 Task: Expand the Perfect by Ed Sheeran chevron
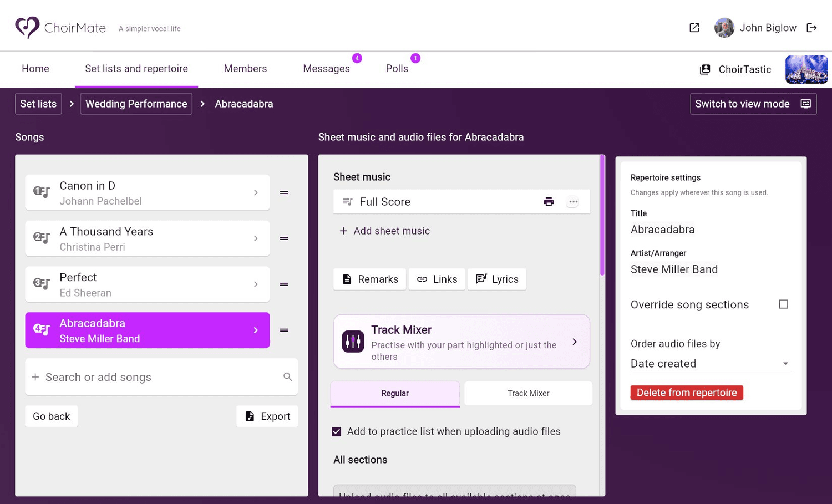point(256,284)
